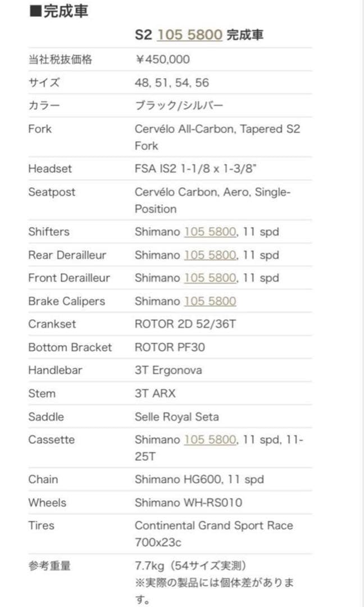Open the 105 5800 link beside Rear Derailleur
364x607 pixels.
pyautogui.click(x=210, y=255)
